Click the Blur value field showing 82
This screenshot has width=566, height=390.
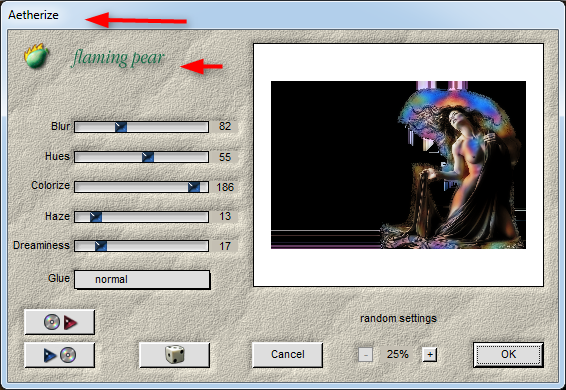[x=225, y=126]
